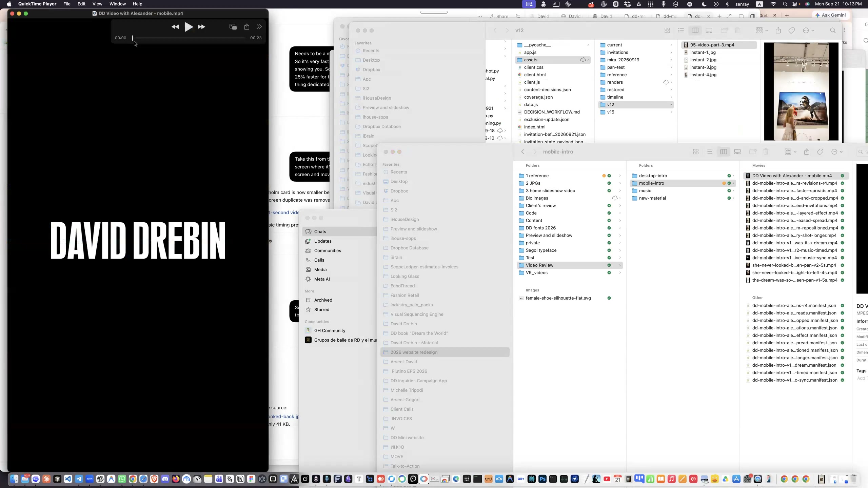
Task: Open QuickTime more-controls double chevron
Action: coord(259,27)
